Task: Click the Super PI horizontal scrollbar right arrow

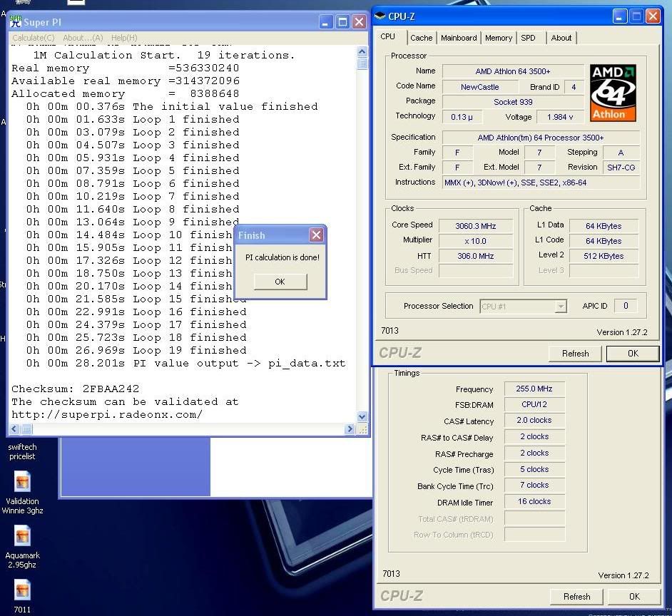Action: point(350,428)
